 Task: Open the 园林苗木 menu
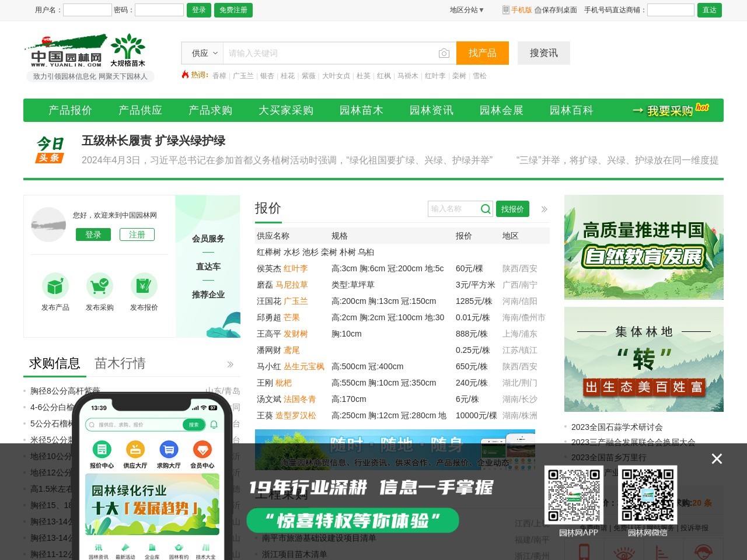pos(361,110)
